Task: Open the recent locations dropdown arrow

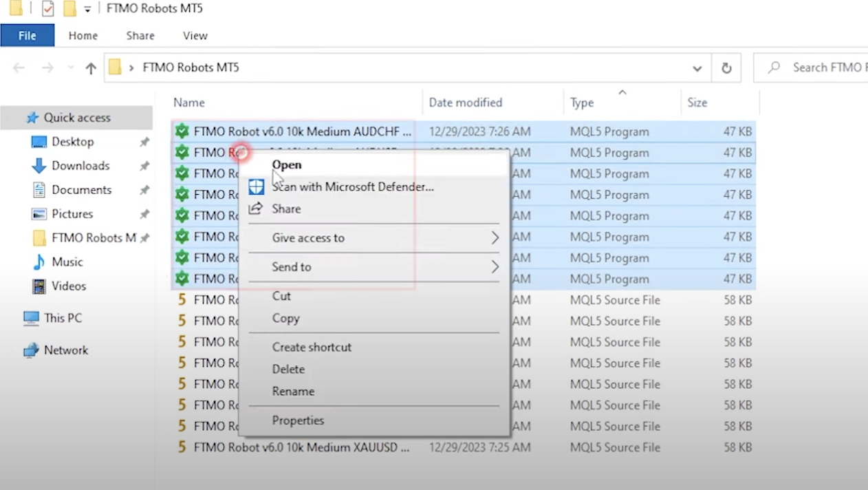Action: pyautogui.click(x=70, y=67)
